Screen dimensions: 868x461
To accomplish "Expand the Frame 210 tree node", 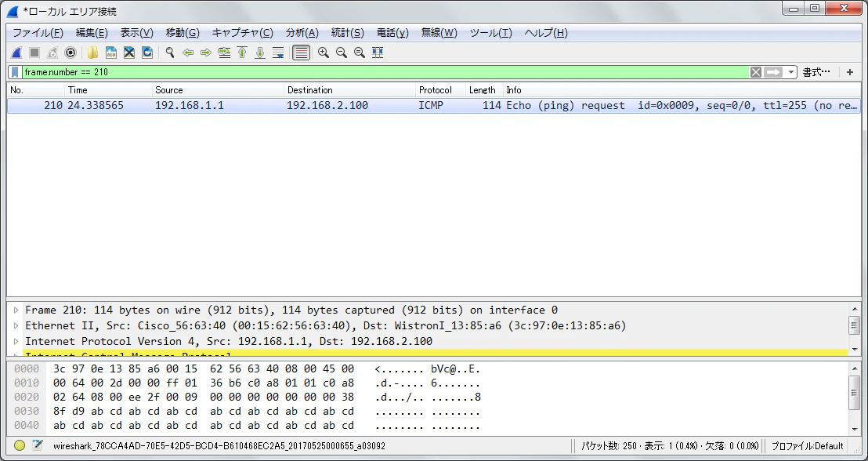I will click(16, 310).
